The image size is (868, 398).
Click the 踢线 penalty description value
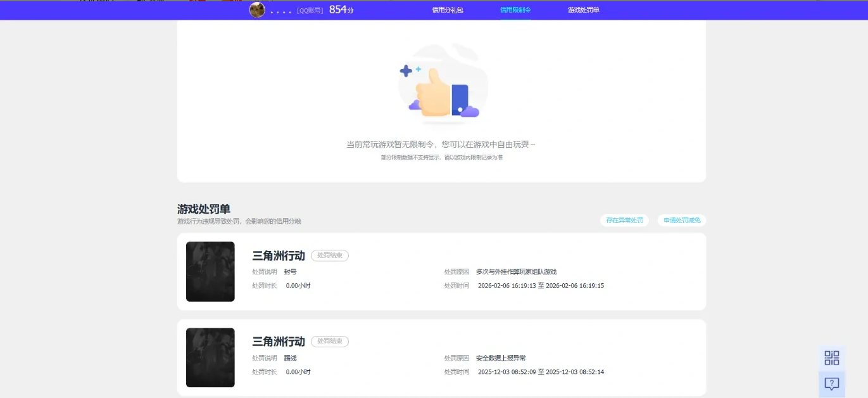click(290, 358)
